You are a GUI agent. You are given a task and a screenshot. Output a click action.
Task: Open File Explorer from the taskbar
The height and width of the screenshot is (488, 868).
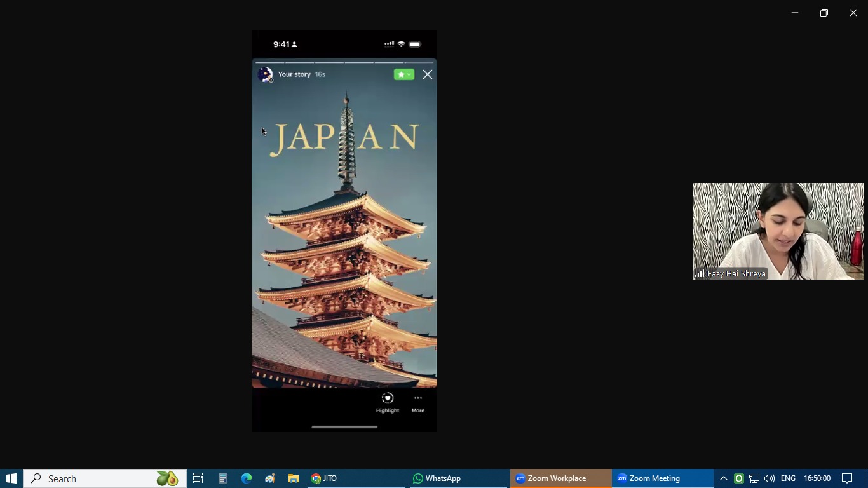[x=293, y=478]
